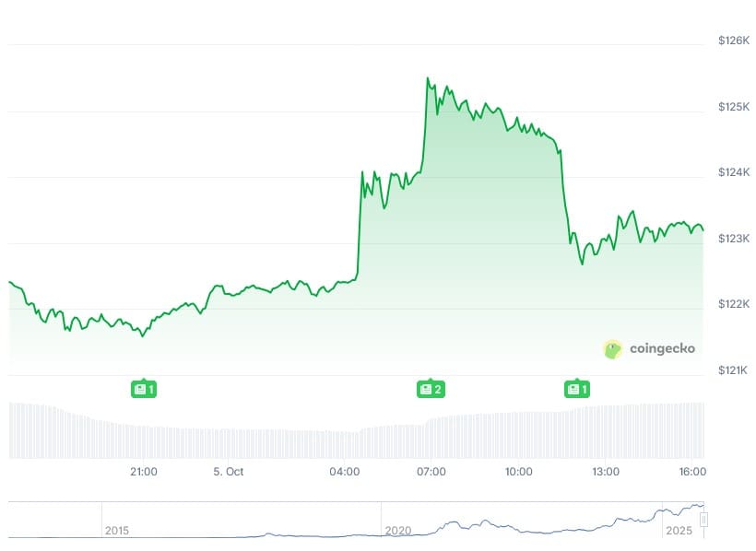
Task: Click the $126K y-axis label
Action: pyautogui.click(x=734, y=41)
